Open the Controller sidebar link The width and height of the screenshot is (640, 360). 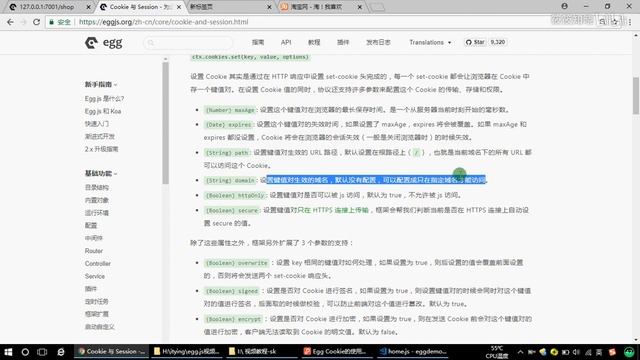tap(98, 264)
